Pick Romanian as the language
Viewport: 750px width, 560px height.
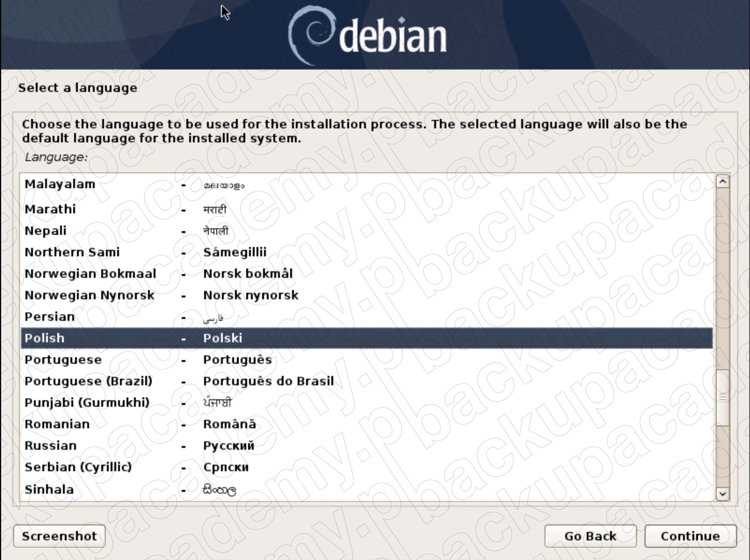pos(367,424)
